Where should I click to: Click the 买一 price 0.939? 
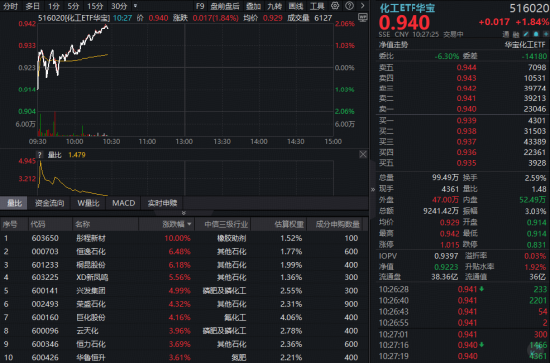point(467,121)
